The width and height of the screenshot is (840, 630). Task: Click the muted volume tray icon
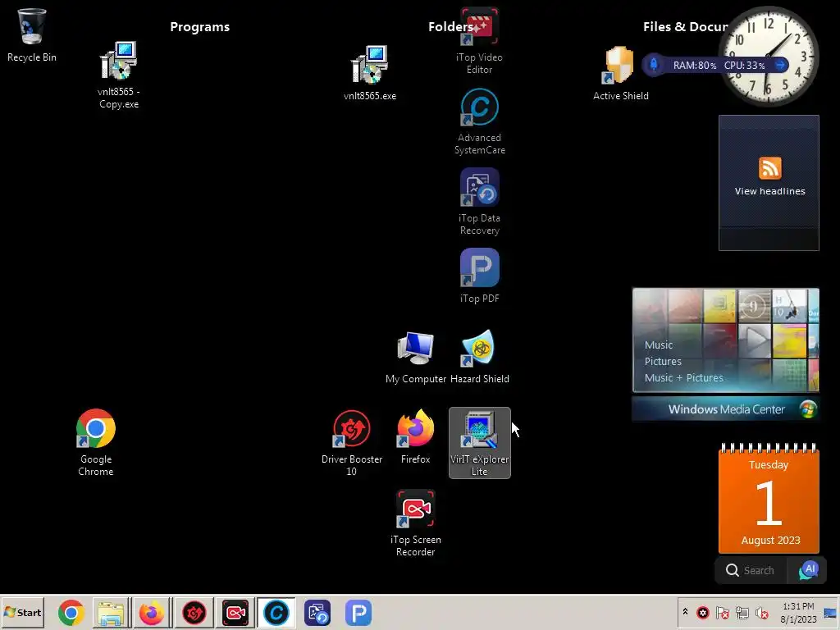click(x=761, y=612)
